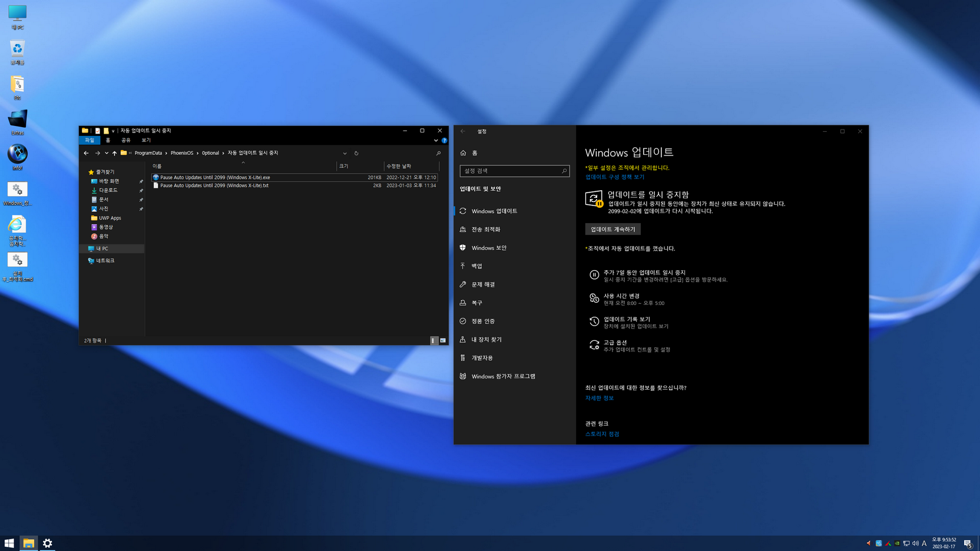
Task: Expand the File Explorer ribbon with chevron
Action: 436,141
